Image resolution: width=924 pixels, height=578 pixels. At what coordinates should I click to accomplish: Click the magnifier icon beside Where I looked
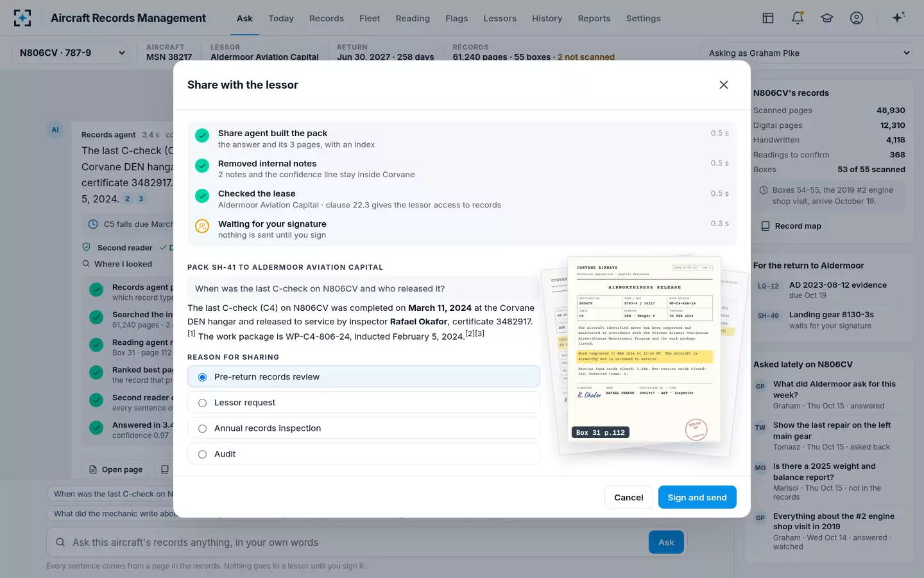(x=86, y=264)
